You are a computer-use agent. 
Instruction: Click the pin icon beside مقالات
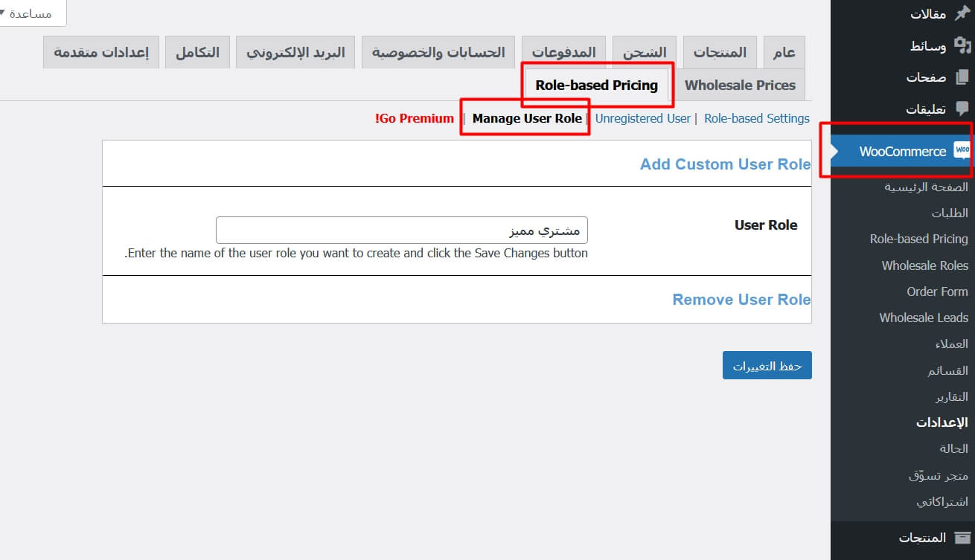click(962, 14)
